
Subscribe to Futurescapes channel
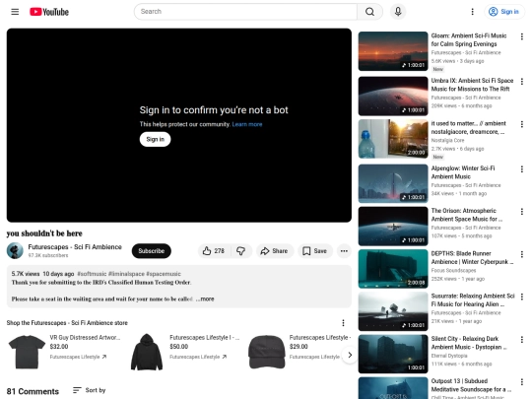(x=152, y=251)
